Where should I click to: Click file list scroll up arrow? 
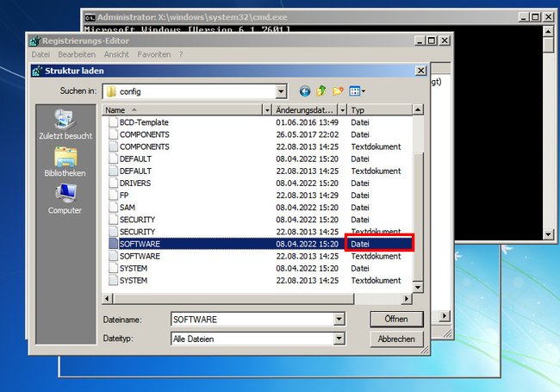[x=418, y=109]
